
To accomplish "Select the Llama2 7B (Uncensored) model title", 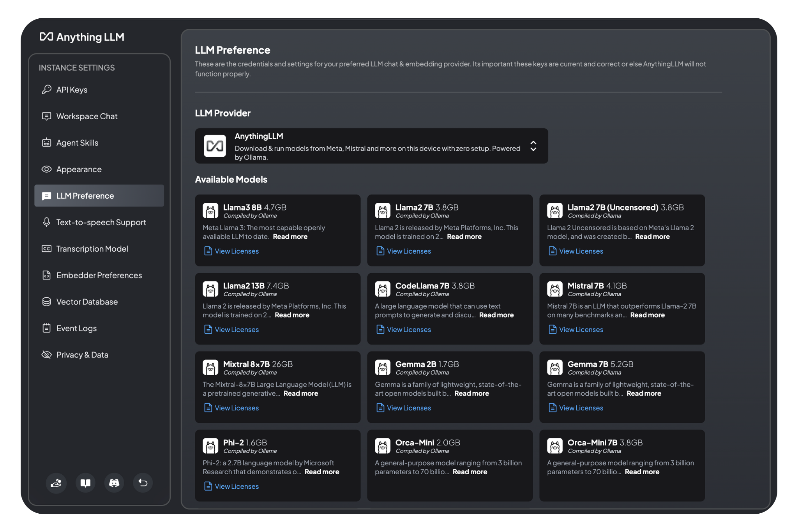I will pyautogui.click(x=613, y=207).
